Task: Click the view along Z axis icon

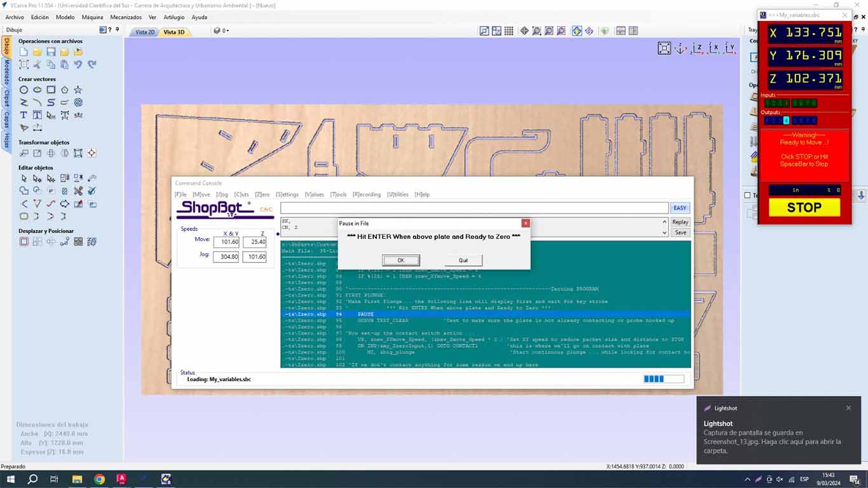Action: [x=698, y=48]
